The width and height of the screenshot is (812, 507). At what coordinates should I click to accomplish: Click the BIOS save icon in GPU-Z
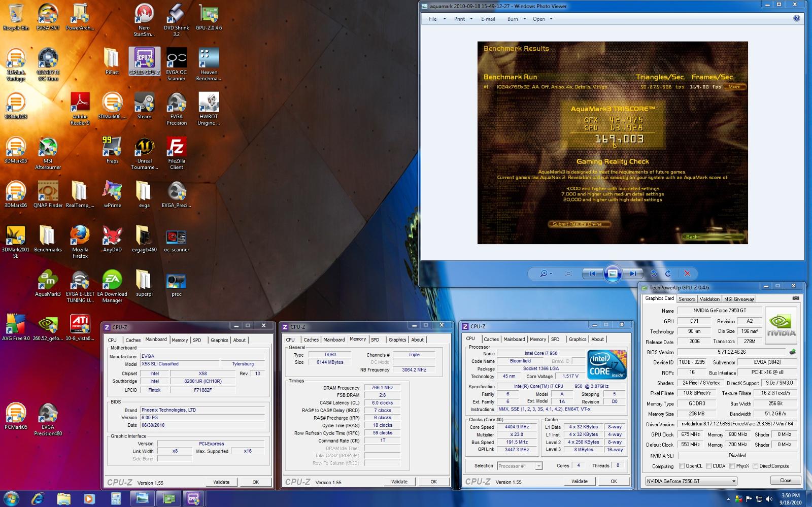[x=792, y=352]
